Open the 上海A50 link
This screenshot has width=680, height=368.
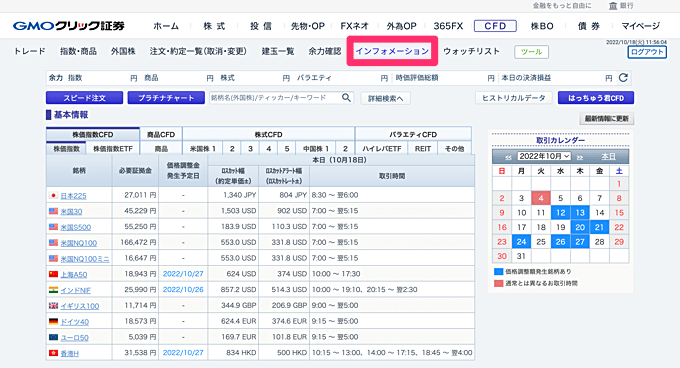[74, 274]
